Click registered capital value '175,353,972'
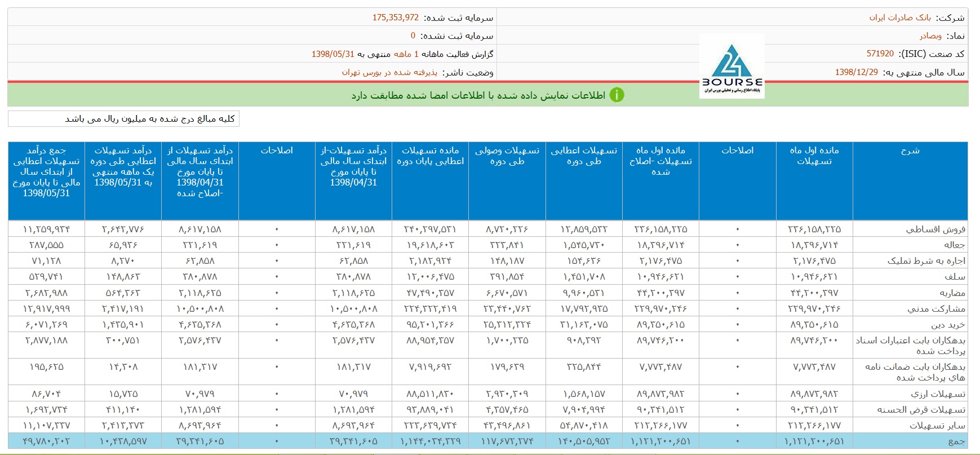 [x=396, y=17]
